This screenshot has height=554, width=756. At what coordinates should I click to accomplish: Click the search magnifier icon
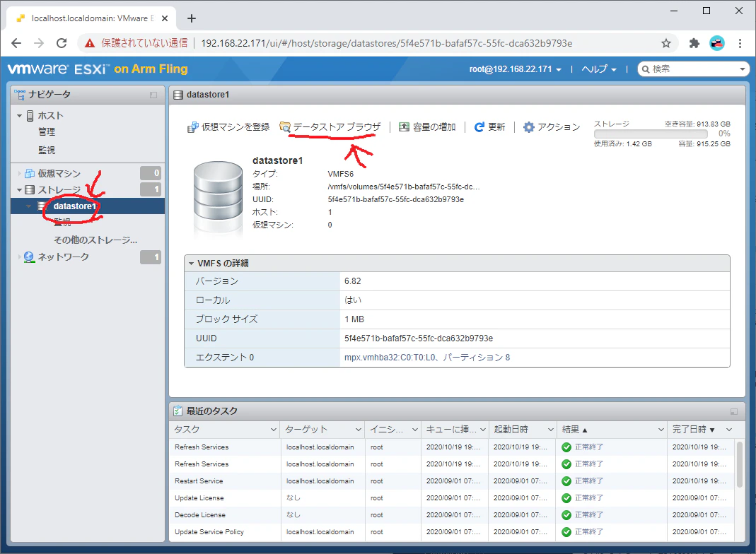[646, 69]
